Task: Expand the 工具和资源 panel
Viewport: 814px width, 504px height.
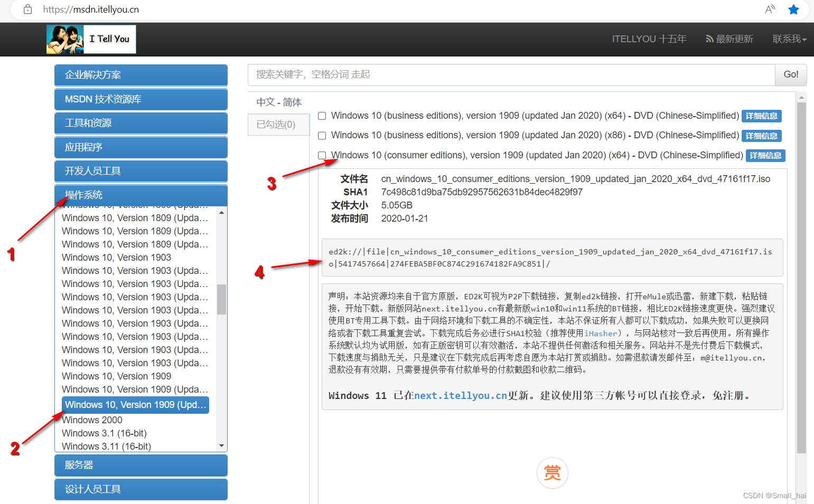Action: click(141, 123)
